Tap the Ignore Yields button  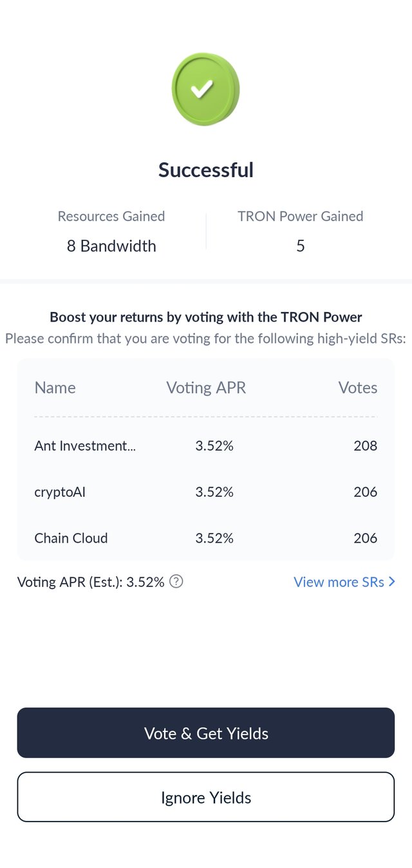pos(206,797)
